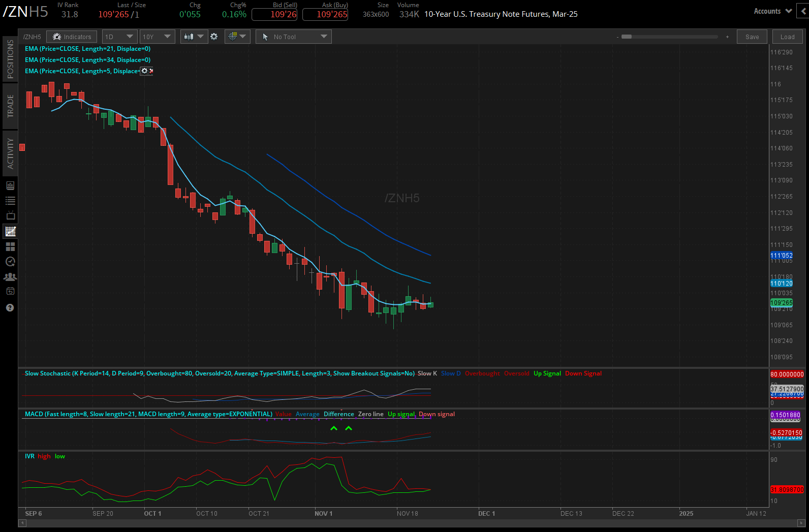Open the chart style settings gear
809x532 pixels.
click(x=214, y=37)
